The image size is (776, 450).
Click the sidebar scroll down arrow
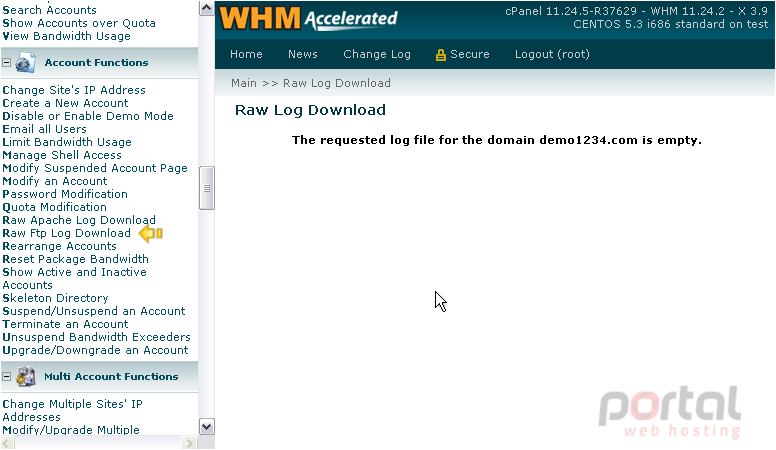tap(206, 426)
